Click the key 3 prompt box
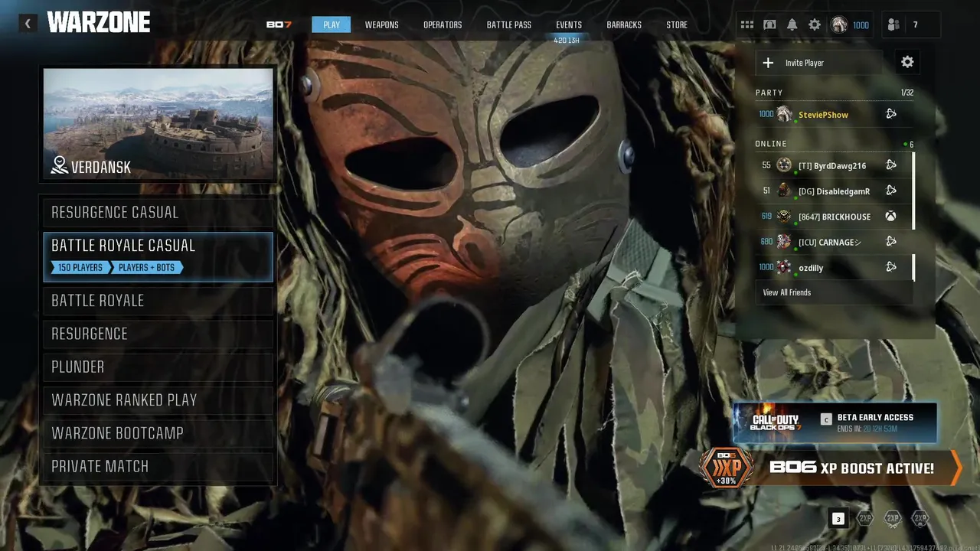The image size is (980, 551). (x=838, y=519)
